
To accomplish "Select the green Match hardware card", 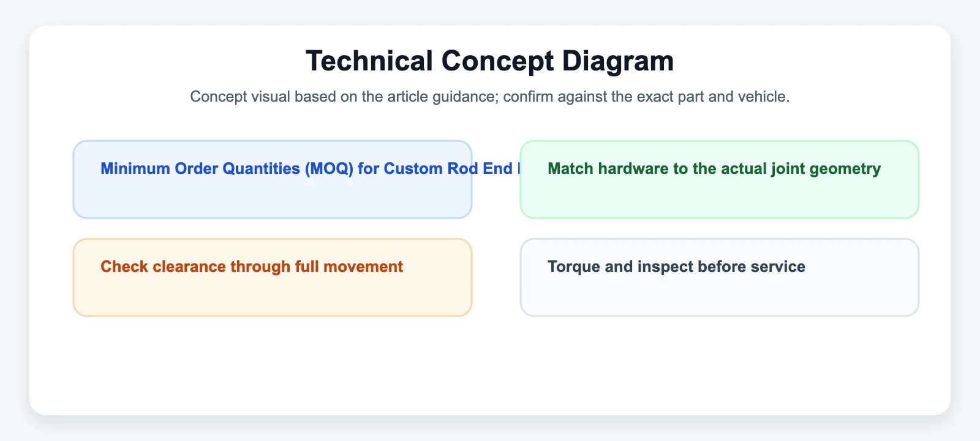I will (720, 179).
